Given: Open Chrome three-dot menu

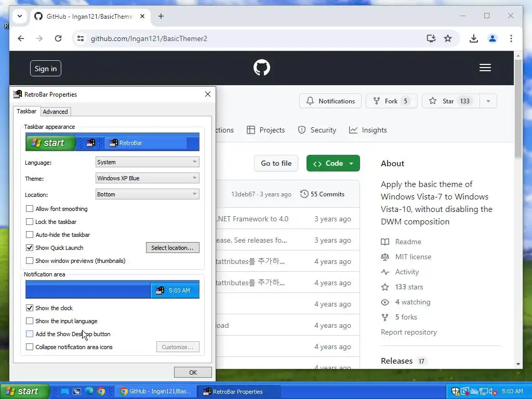Looking at the screenshot, I should [511, 38].
